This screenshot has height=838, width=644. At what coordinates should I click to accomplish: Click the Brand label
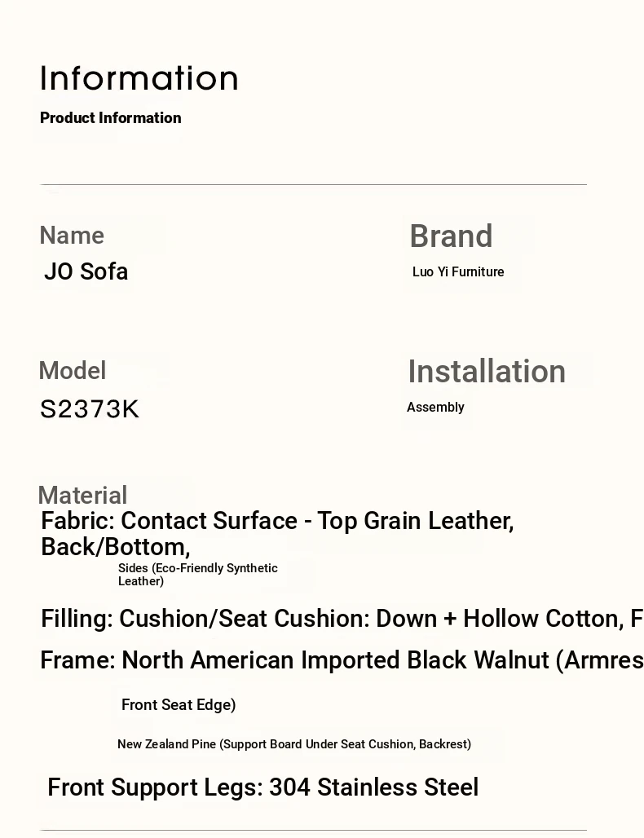point(451,236)
